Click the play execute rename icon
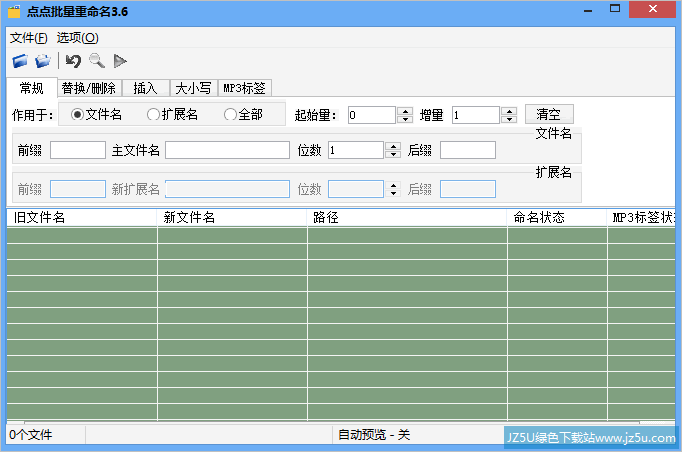 pyautogui.click(x=120, y=61)
